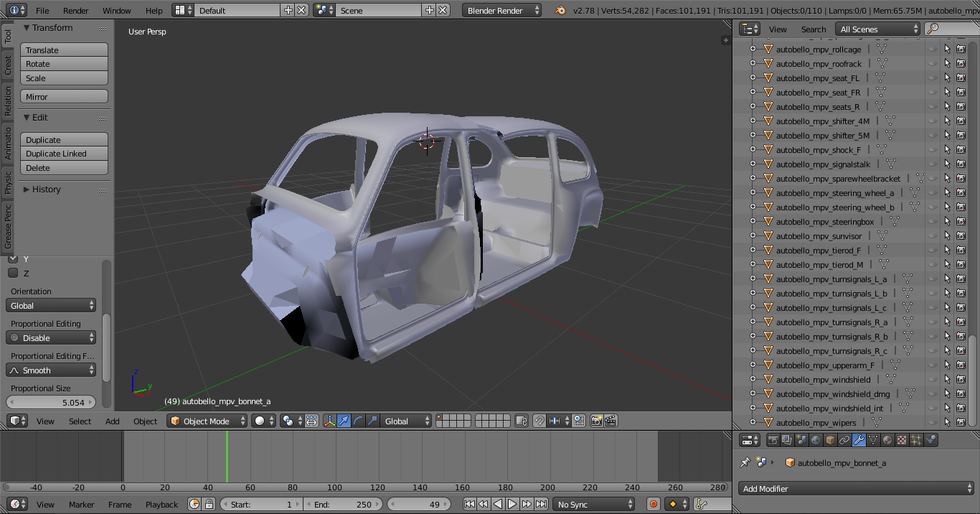This screenshot has height=514, width=980.
Task: Open the Help menu
Action: 154,11
